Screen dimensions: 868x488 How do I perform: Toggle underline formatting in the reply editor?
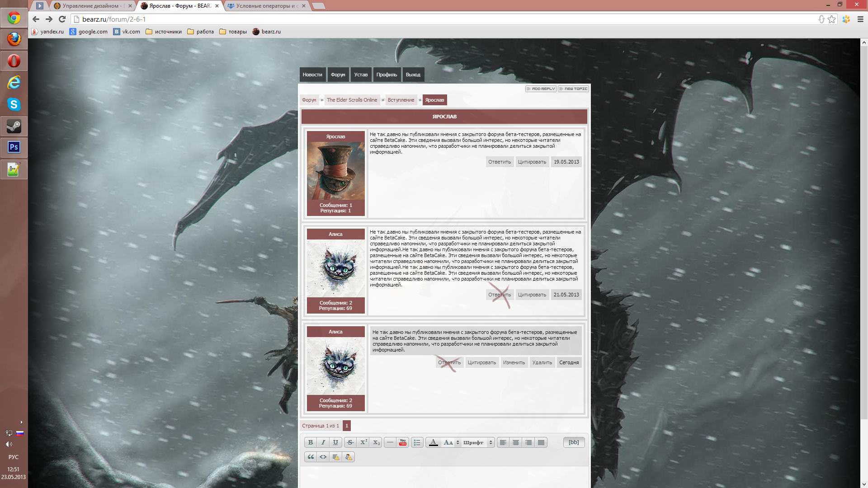pyautogui.click(x=335, y=442)
